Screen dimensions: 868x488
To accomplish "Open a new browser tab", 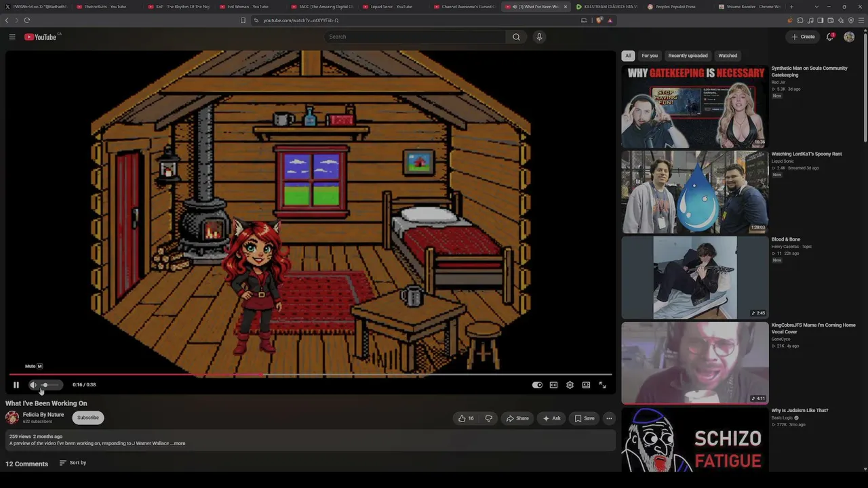I will (x=791, y=7).
